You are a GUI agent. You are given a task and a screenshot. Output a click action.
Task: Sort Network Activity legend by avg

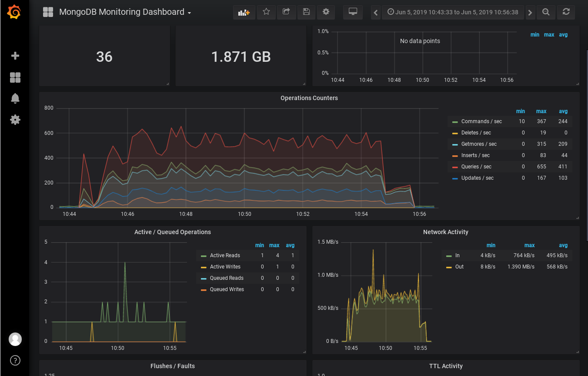(x=563, y=245)
